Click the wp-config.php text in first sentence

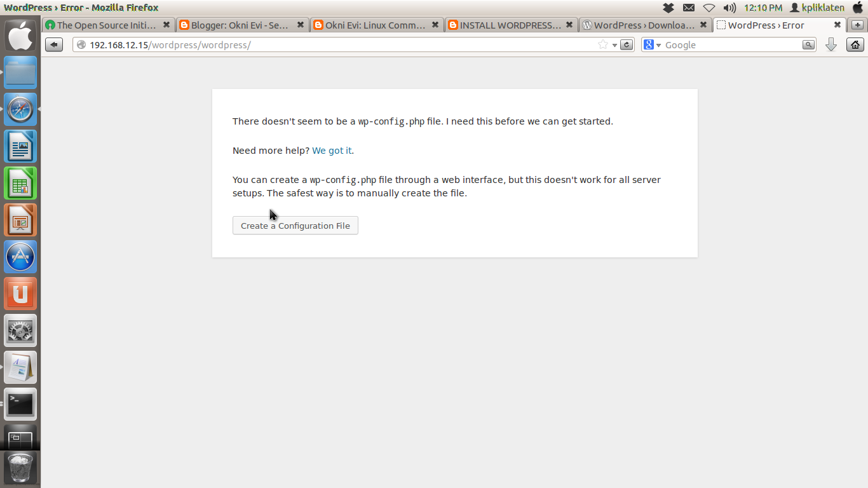(x=391, y=121)
